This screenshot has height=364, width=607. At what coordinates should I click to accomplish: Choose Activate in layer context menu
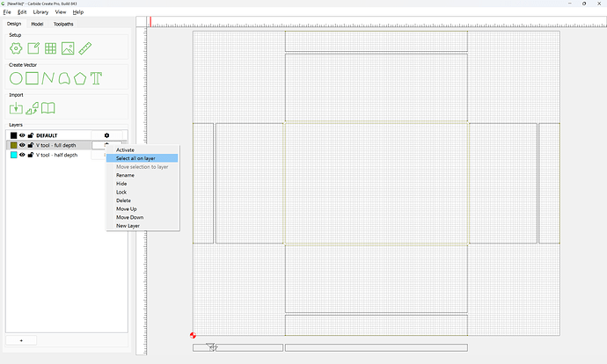142,150
